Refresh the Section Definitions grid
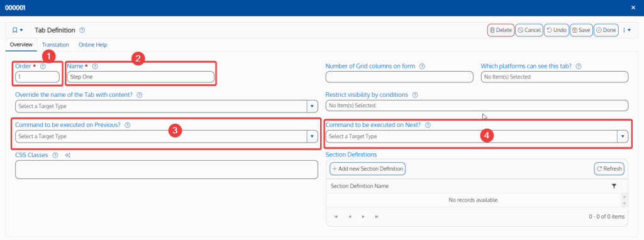Viewport: 644px width, 240px height. (x=609, y=168)
